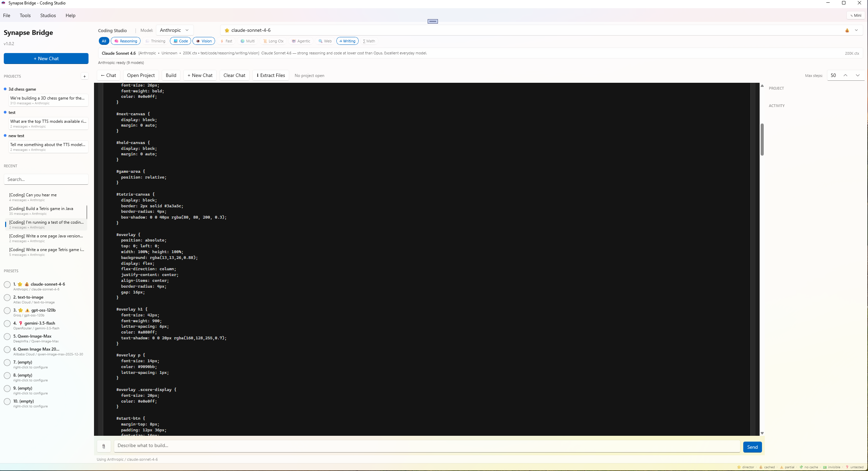Toggle the Agentic filter chip
Image resolution: width=868 pixels, height=471 pixels.
(x=301, y=41)
